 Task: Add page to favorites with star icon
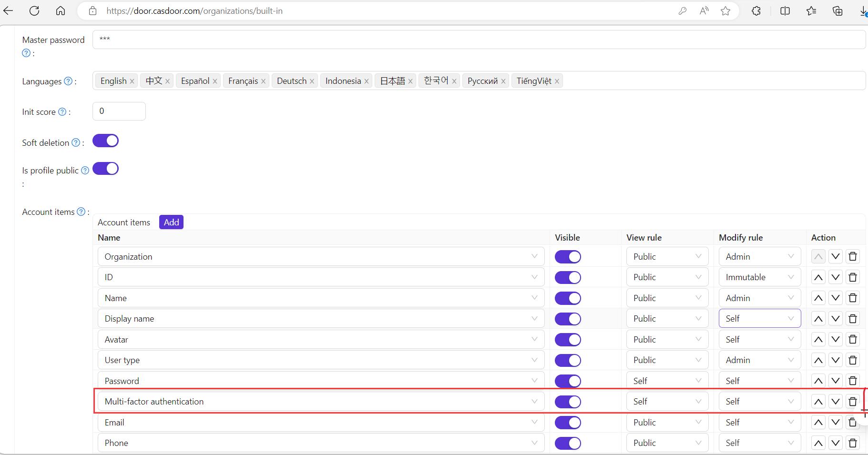(x=725, y=11)
